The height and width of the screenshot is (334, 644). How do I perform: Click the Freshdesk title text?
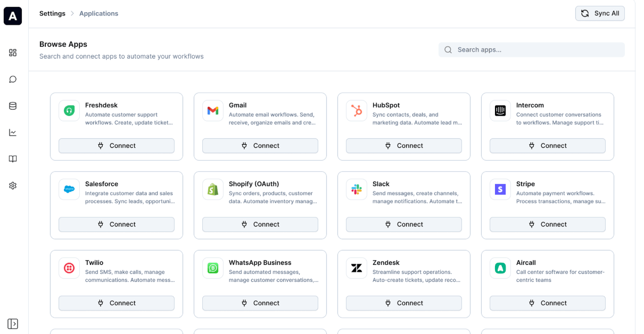(x=101, y=105)
